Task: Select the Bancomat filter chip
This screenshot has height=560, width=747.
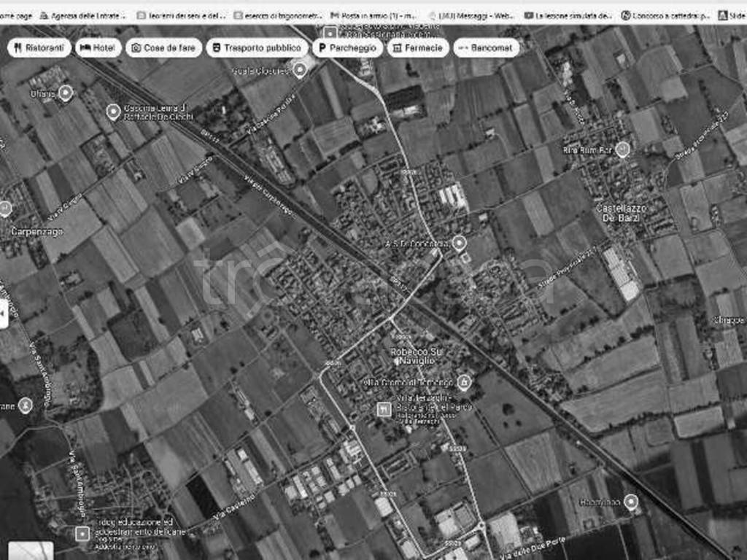Action: [486, 47]
